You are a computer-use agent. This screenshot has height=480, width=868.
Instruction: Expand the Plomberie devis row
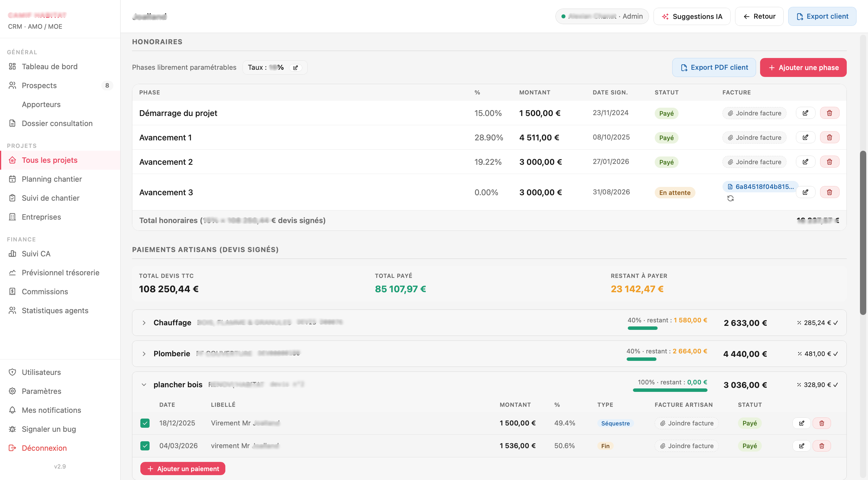(144, 354)
